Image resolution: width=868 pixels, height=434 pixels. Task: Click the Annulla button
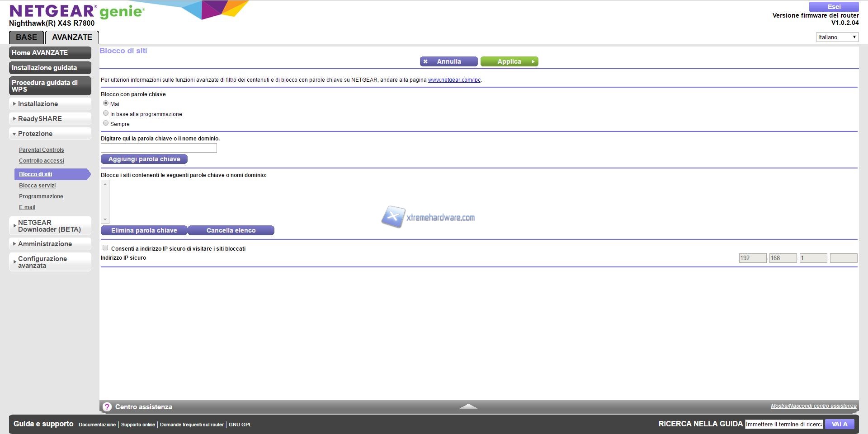(448, 61)
